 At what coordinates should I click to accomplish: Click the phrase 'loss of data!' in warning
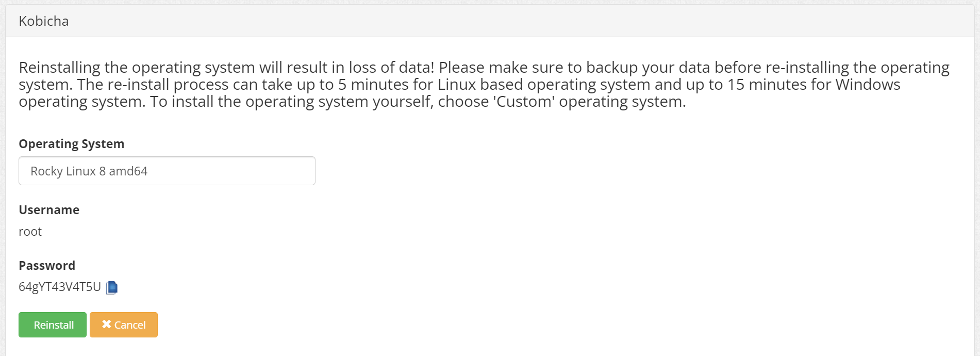(x=391, y=68)
